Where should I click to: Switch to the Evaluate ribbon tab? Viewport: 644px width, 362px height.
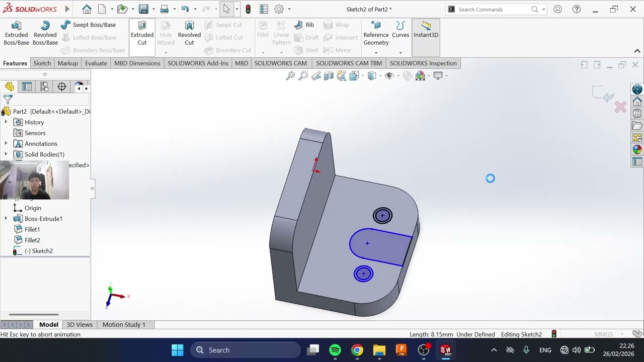pyautogui.click(x=96, y=63)
